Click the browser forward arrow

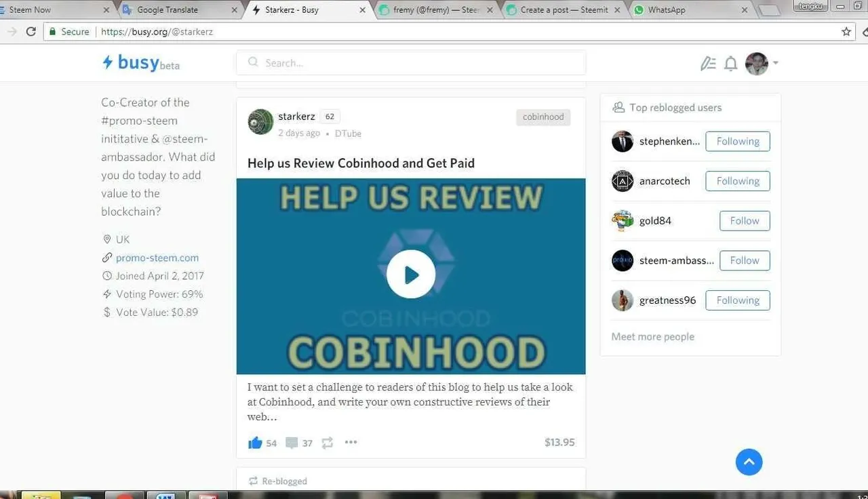click(11, 31)
